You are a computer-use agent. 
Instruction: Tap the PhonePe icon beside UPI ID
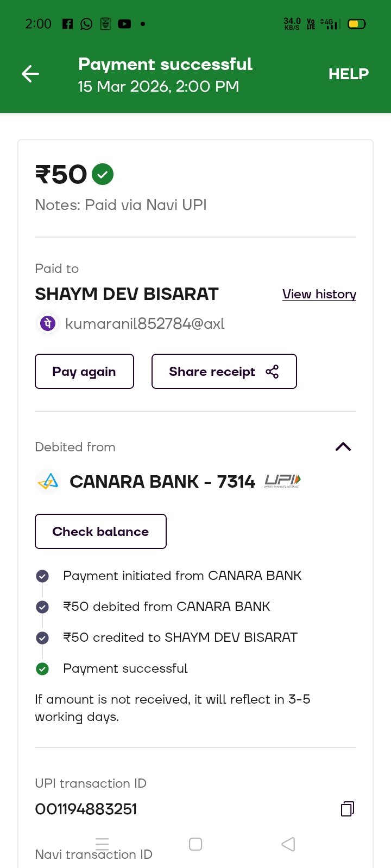coord(48,324)
